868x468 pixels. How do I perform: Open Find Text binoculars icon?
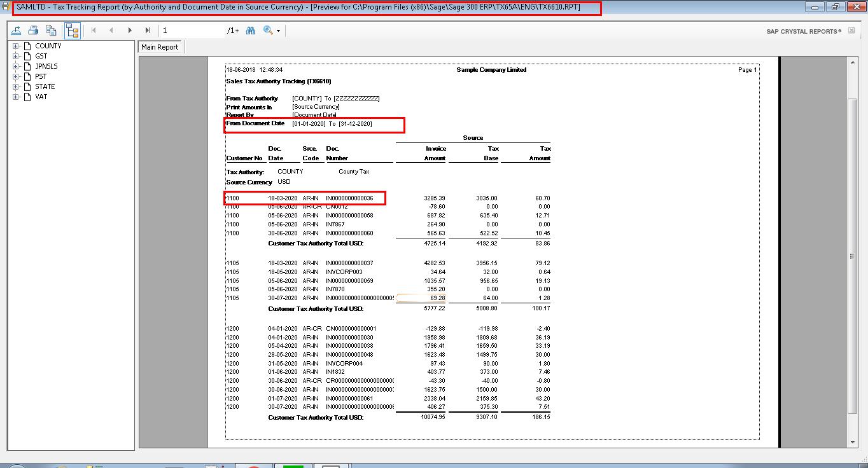click(251, 31)
